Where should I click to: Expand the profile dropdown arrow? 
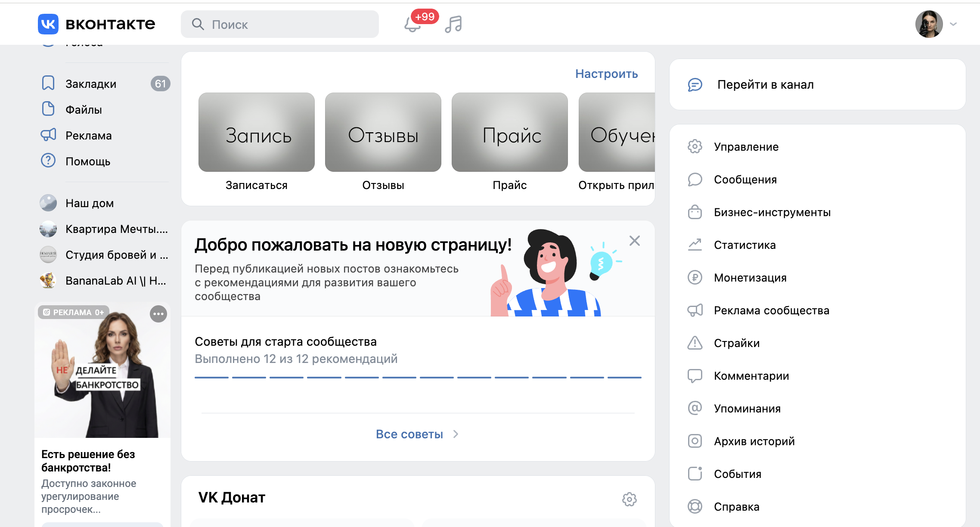pyautogui.click(x=953, y=24)
